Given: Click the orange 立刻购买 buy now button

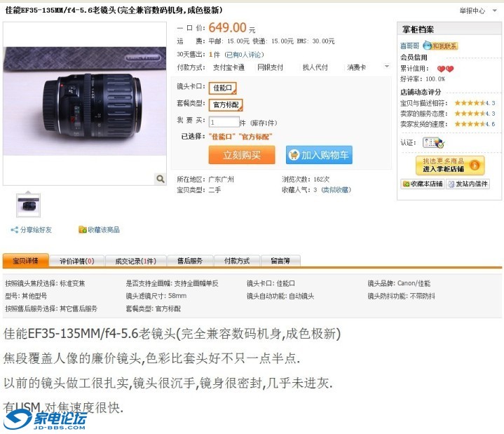Looking at the screenshot, I should tap(242, 155).
